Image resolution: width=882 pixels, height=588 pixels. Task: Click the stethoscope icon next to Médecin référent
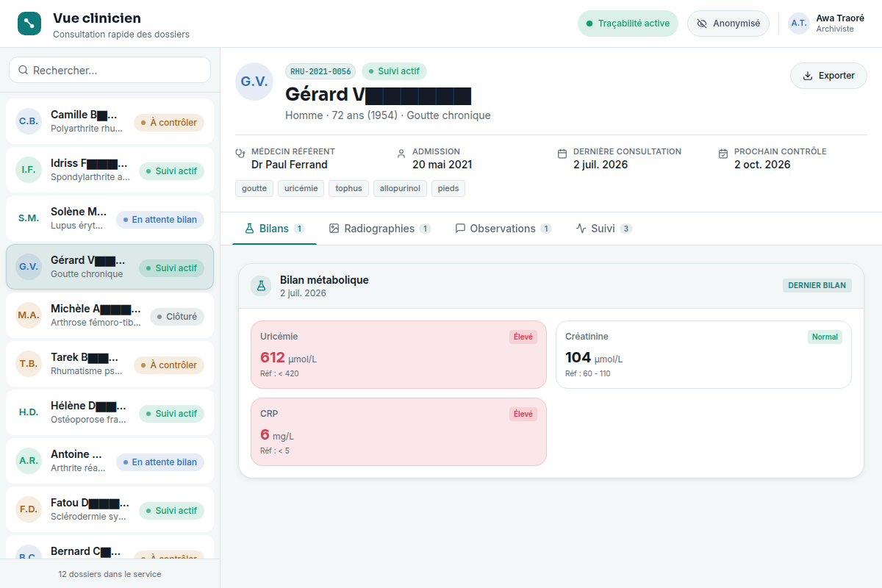[240, 154]
